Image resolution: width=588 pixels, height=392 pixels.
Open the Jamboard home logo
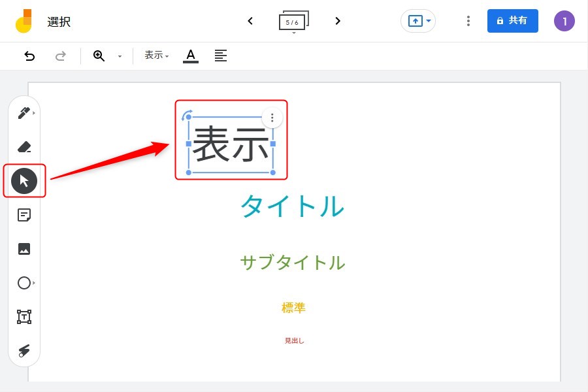[24, 21]
